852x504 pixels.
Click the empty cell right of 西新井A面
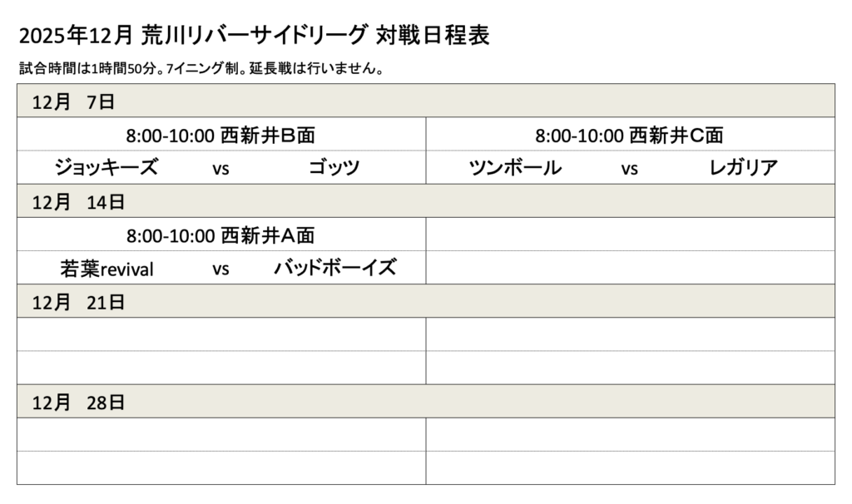[630, 235]
